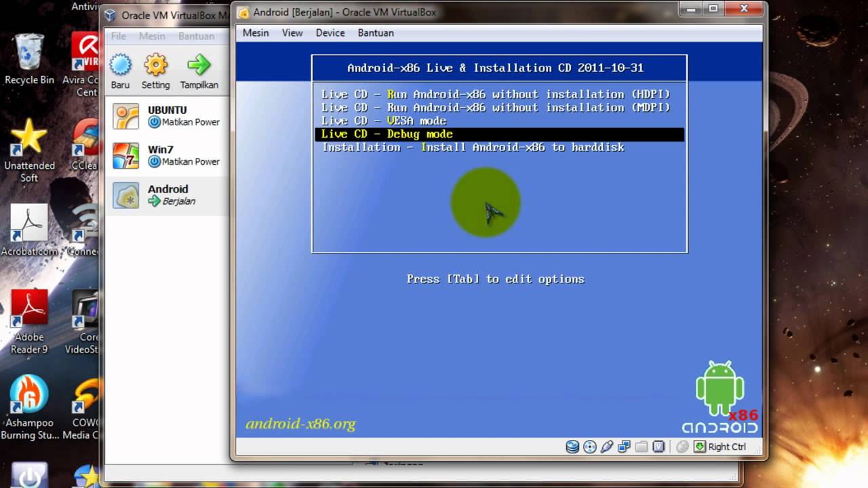
Task: Select the Win7 virtual machine
Action: coord(168,155)
